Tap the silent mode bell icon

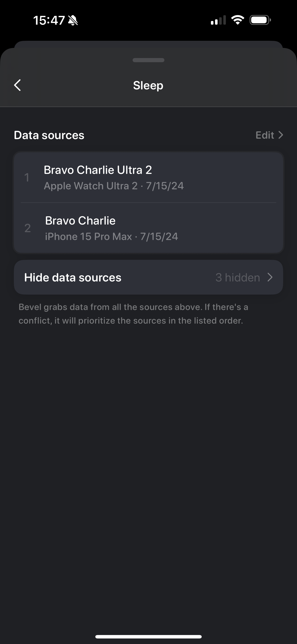point(73,20)
